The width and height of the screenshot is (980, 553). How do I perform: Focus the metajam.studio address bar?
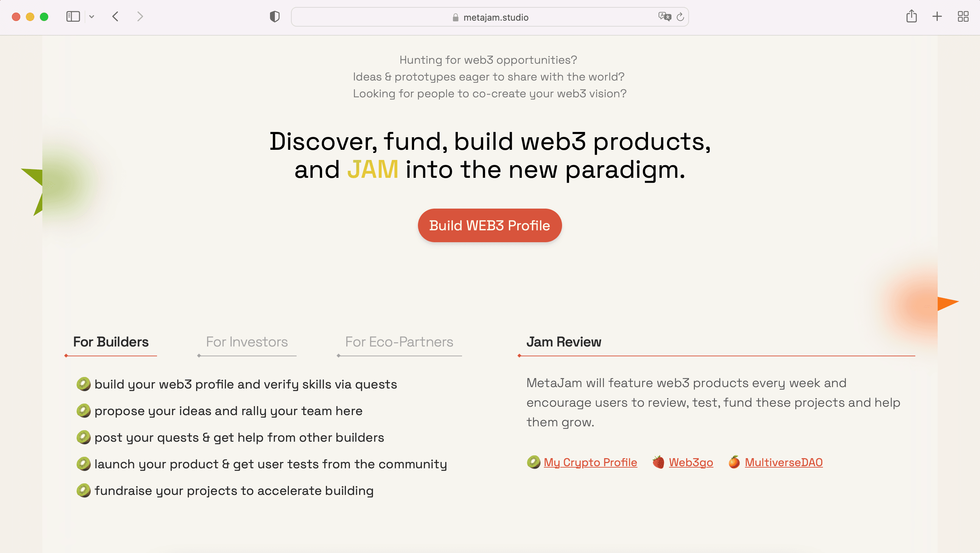[x=490, y=17]
